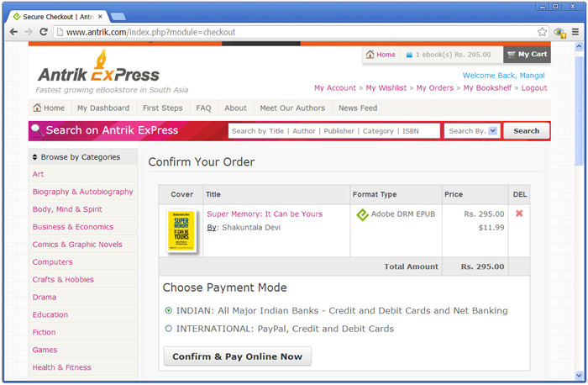
Task: Go to My Wishlist
Action: (x=386, y=87)
